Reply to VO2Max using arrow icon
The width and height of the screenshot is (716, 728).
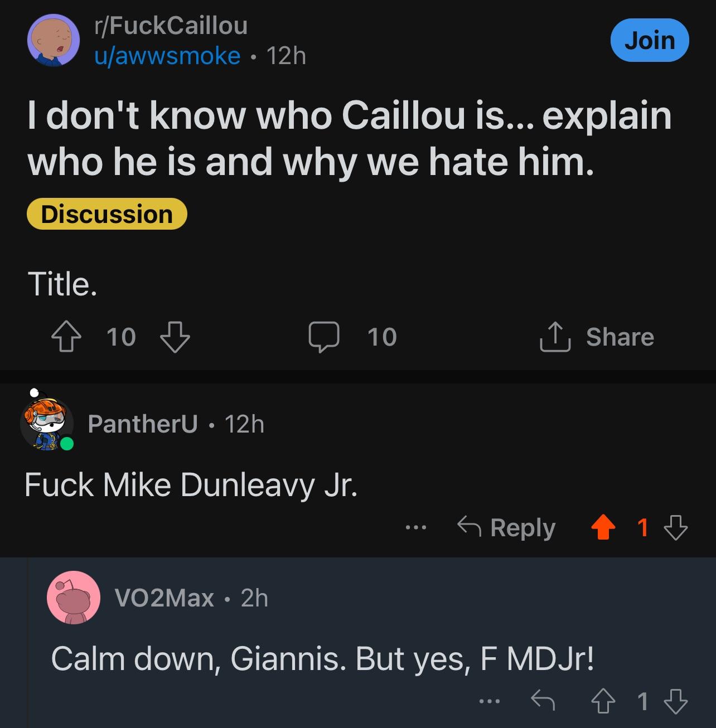tap(543, 701)
